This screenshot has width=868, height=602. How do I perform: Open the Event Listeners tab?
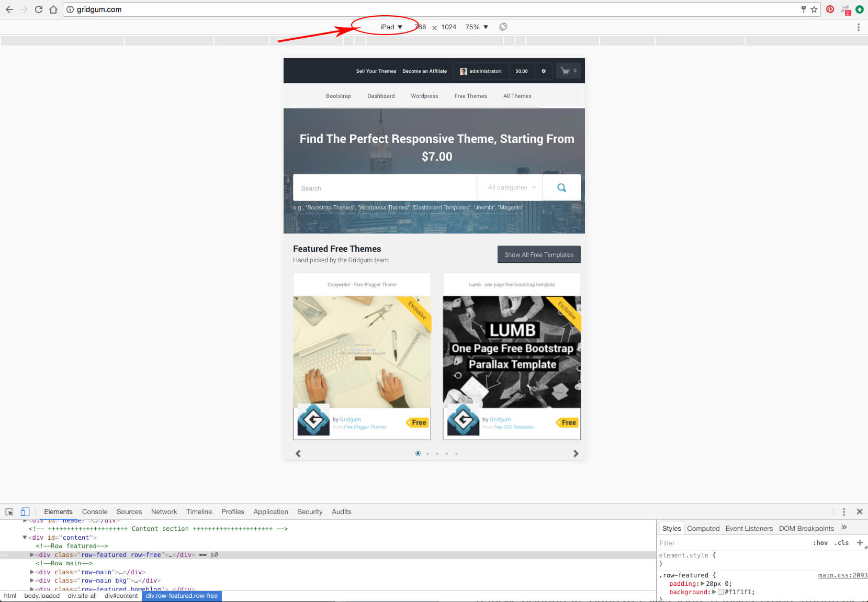click(x=749, y=528)
